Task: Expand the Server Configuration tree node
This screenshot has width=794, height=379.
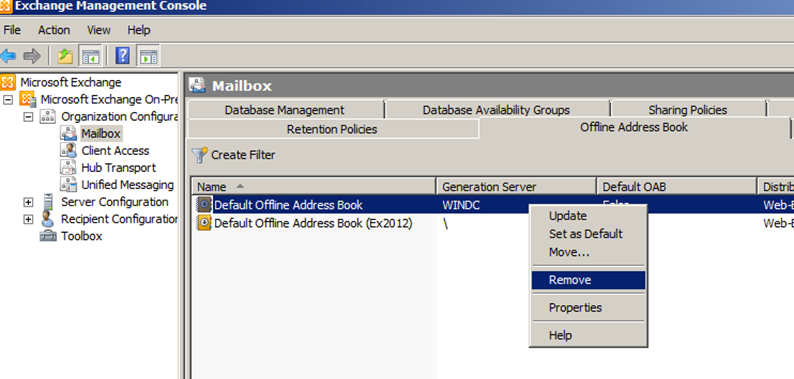Action: pos(28,202)
